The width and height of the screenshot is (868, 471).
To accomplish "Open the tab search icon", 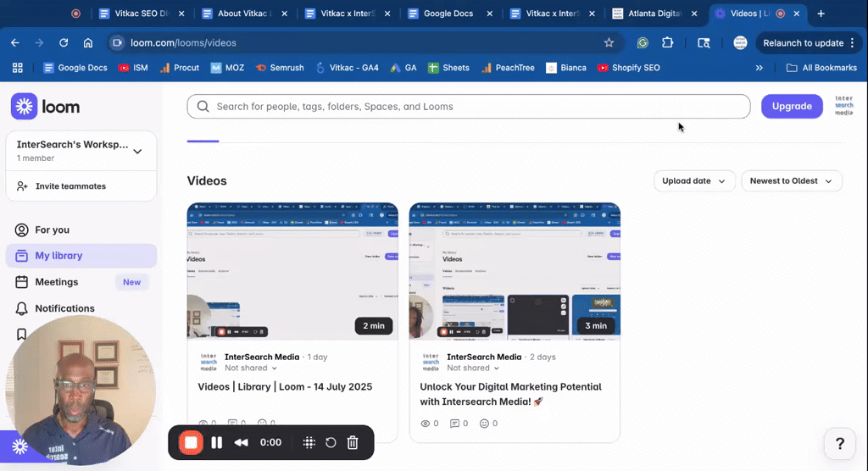I will (x=704, y=42).
